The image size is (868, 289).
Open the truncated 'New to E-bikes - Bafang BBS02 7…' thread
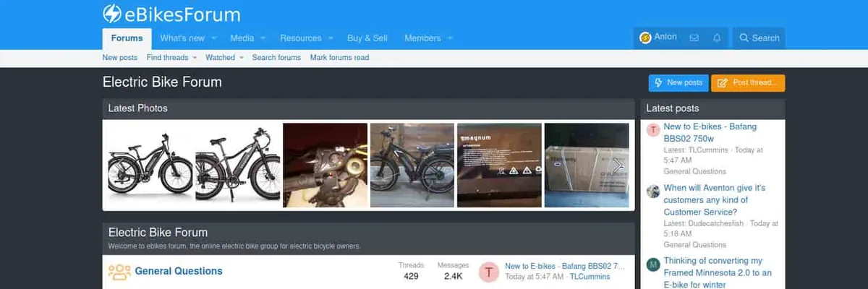[x=564, y=266]
